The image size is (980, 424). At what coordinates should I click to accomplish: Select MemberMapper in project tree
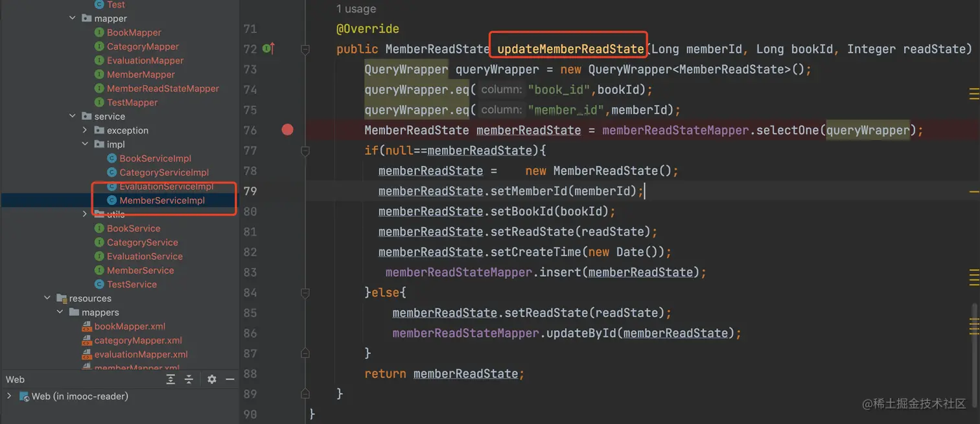[x=141, y=75]
